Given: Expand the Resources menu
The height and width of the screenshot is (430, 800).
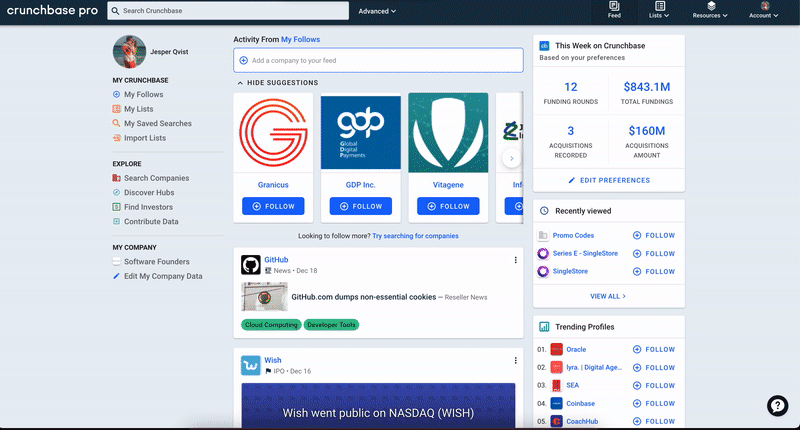Looking at the screenshot, I should 710,10.
